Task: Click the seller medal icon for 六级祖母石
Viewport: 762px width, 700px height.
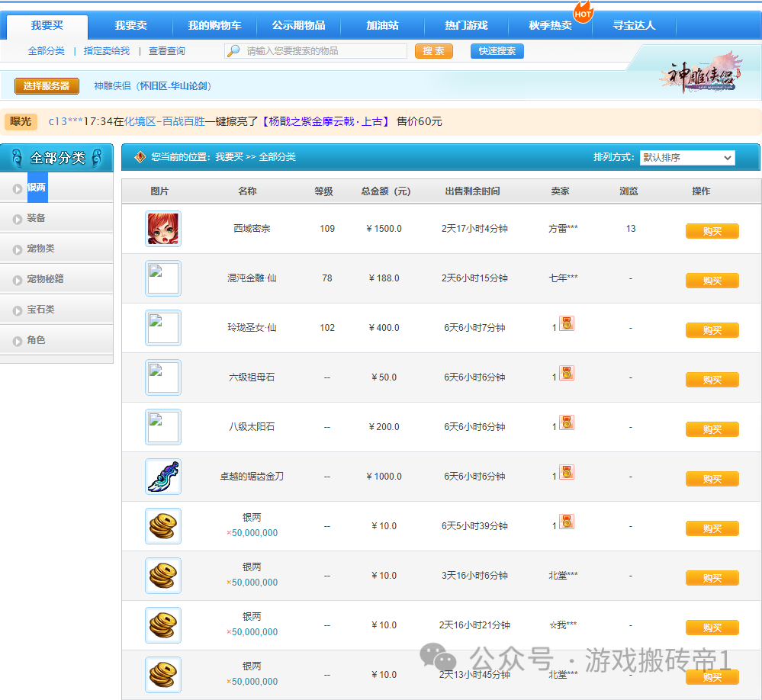Action: 566,373
